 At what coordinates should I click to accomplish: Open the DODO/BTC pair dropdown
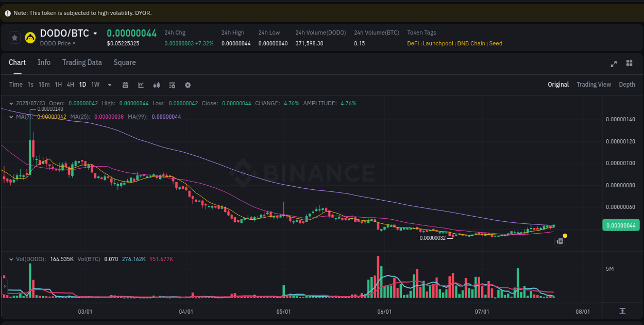pos(96,32)
